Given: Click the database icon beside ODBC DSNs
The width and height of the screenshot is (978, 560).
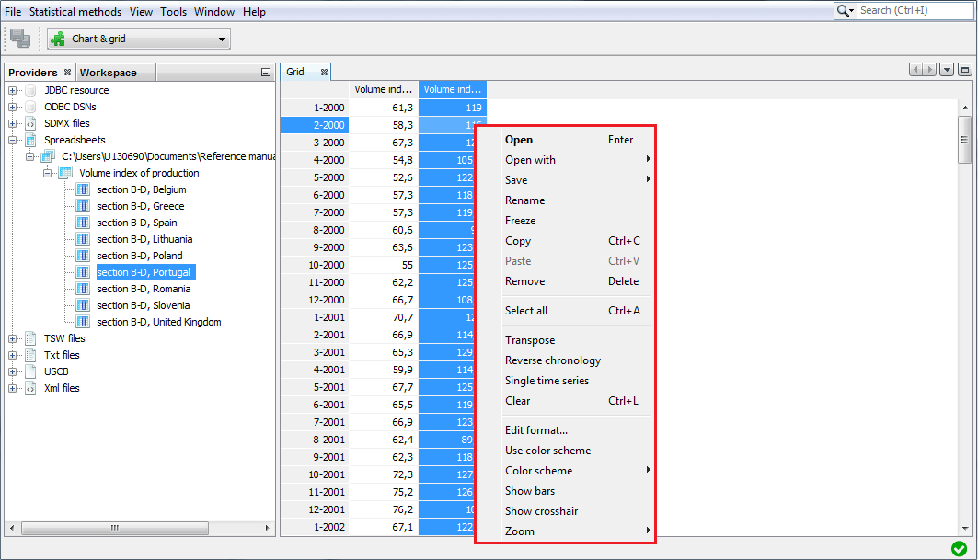Looking at the screenshot, I should pos(31,106).
